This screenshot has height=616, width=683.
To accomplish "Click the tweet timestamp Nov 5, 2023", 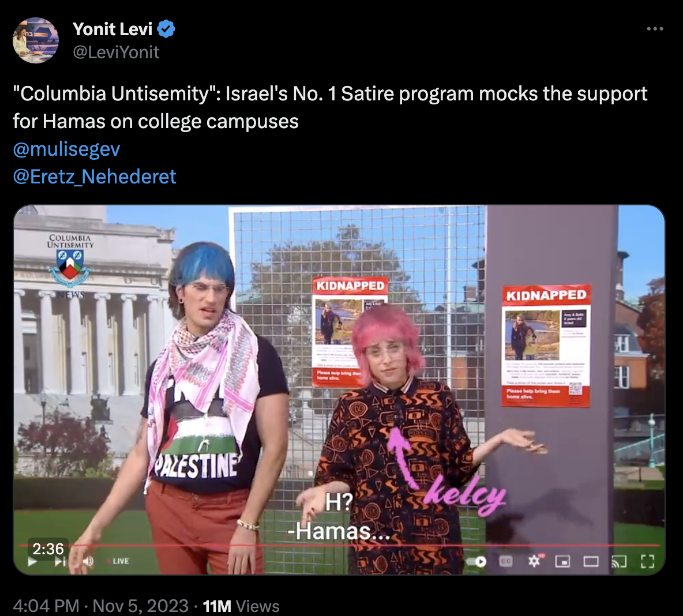I will [140, 606].
